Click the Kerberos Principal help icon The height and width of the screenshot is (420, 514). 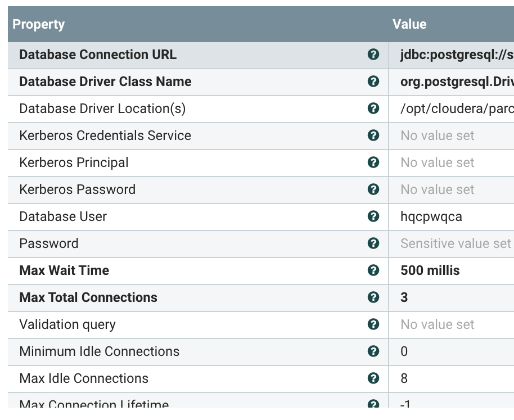[x=373, y=162]
